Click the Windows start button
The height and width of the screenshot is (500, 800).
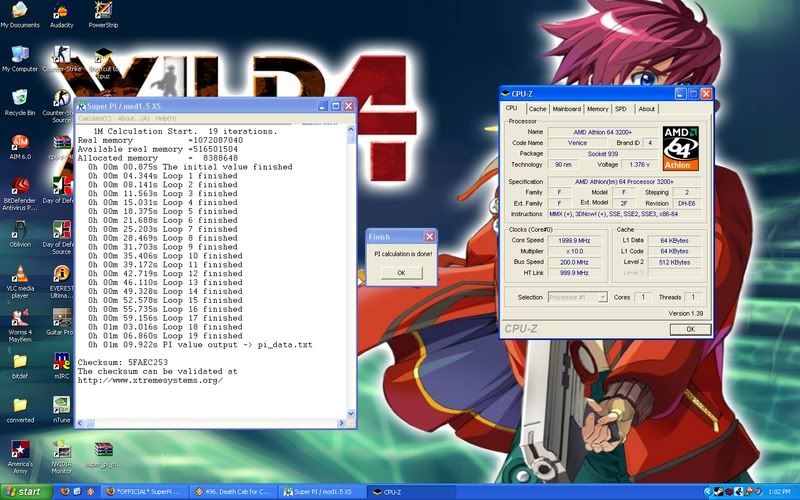pyautogui.click(x=26, y=492)
